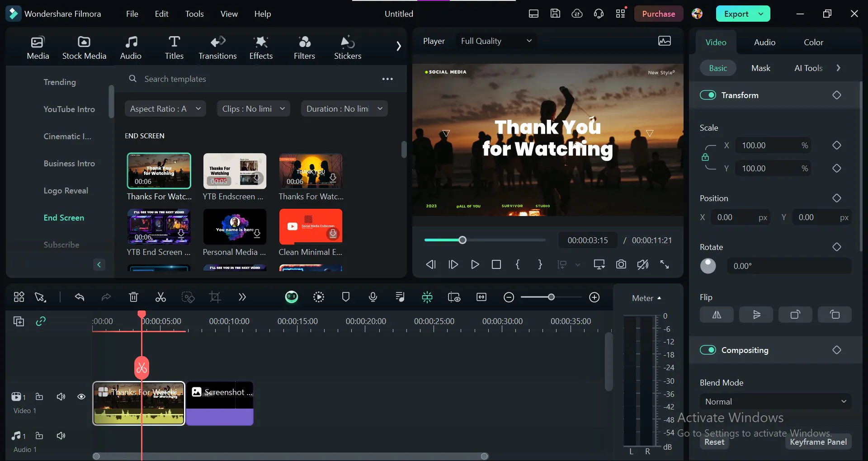
Task: Mute the Audio 1 track
Action: coord(61,436)
